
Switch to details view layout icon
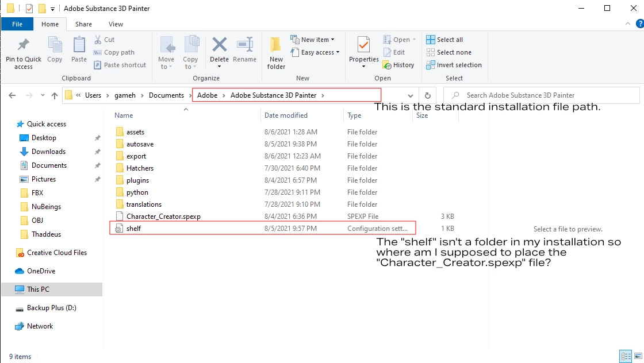(626, 356)
